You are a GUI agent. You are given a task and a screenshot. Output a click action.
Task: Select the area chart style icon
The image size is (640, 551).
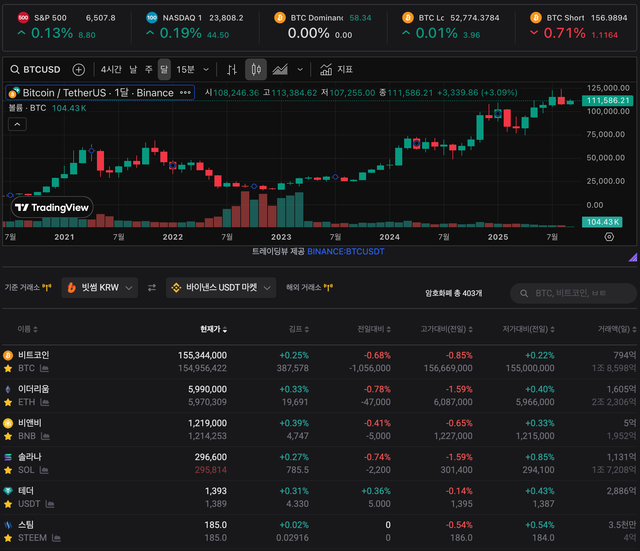pos(280,70)
